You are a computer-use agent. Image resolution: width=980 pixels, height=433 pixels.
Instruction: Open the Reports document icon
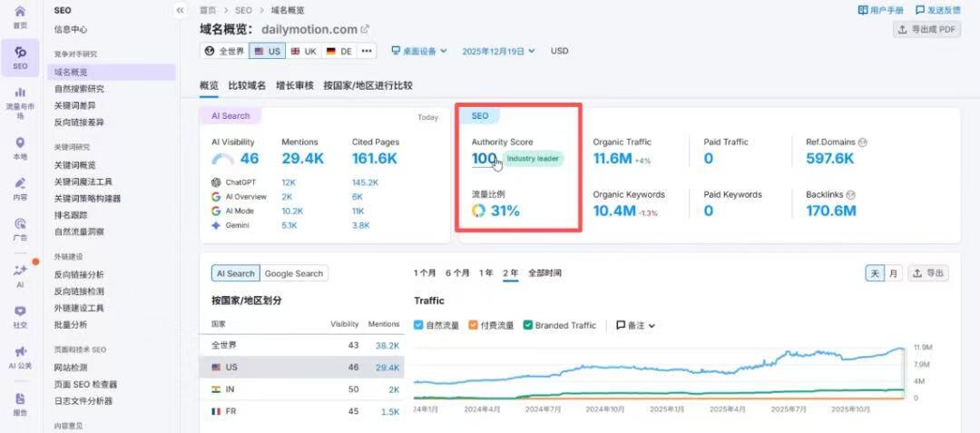coord(20,399)
